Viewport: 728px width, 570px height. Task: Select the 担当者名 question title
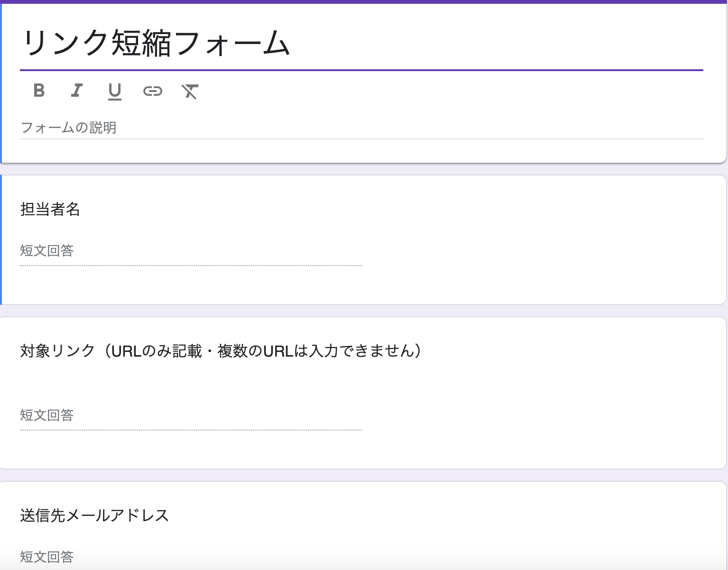pyautogui.click(x=50, y=209)
